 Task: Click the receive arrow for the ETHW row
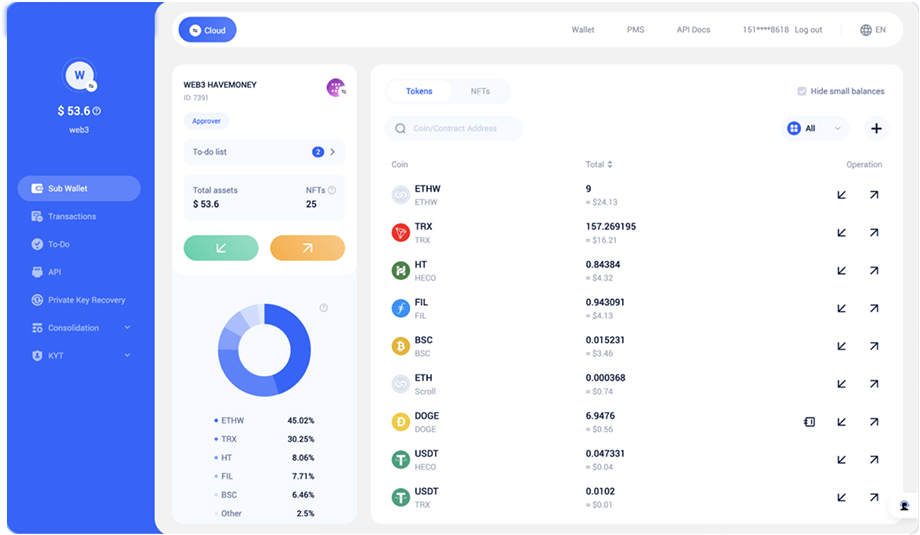(841, 195)
